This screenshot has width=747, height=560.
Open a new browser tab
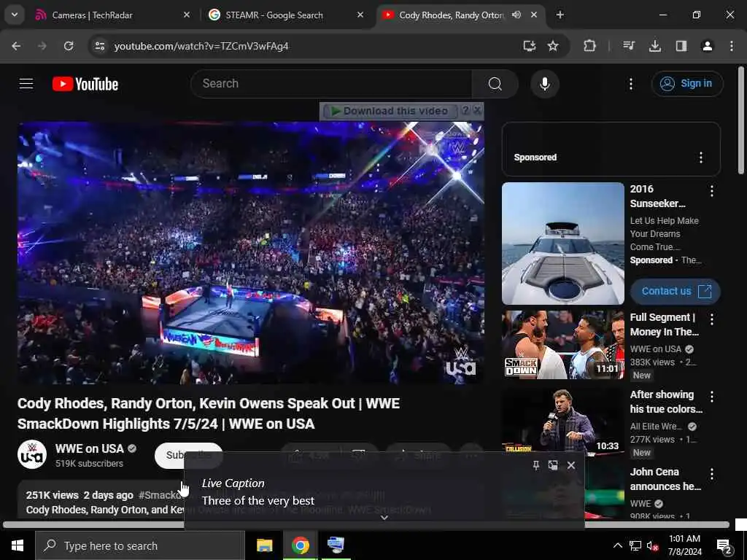pos(560,15)
